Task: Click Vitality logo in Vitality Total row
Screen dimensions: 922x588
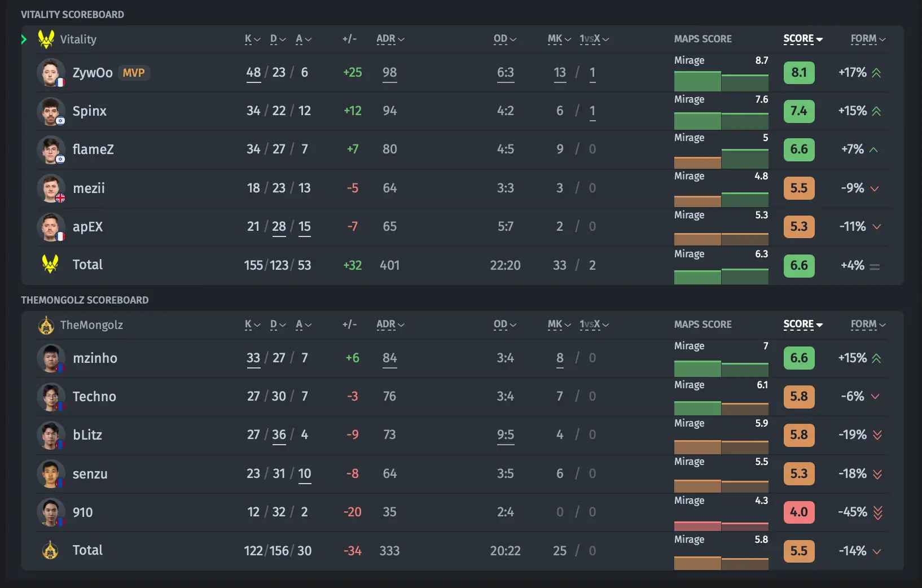Action: point(50,264)
